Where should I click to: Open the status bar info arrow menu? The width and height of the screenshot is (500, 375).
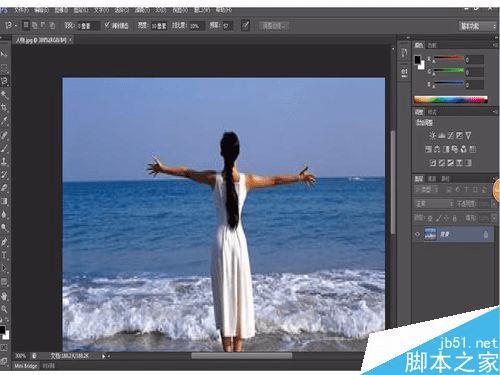(x=104, y=356)
